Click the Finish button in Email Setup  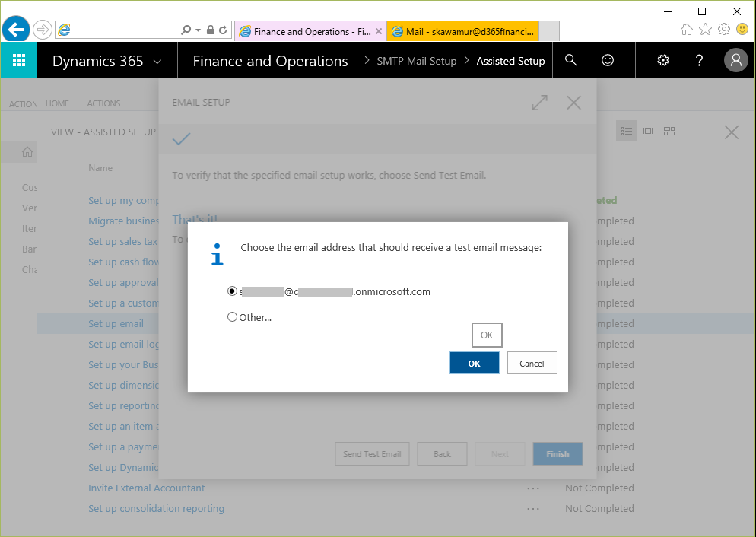tap(557, 453)
